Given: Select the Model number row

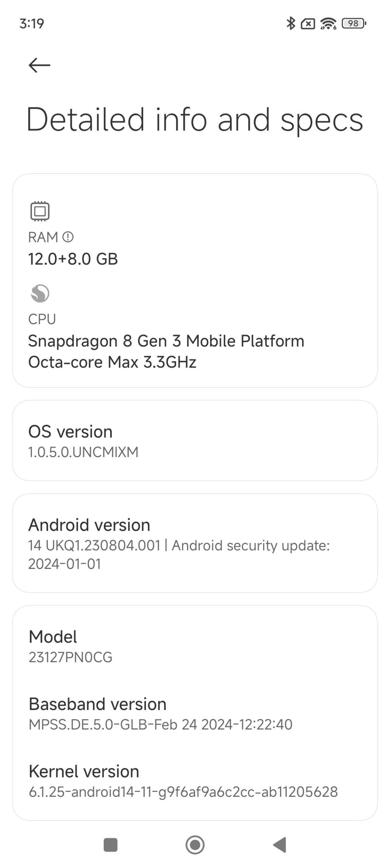Looking at the screenshot, I should [195, 646].
